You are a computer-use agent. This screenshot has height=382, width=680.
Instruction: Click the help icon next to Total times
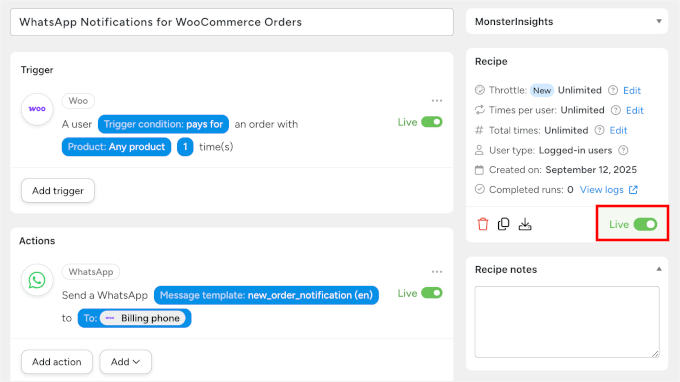pyautogui.click(x=599, y=130)
